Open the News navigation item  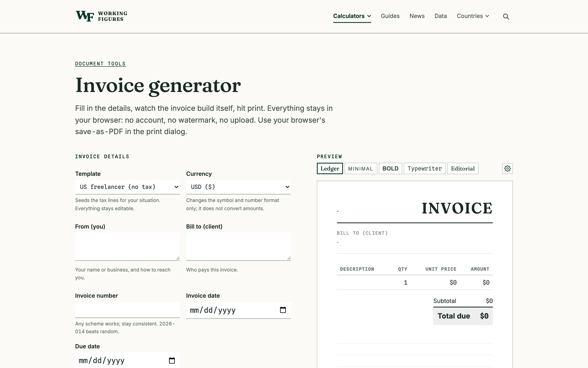417,16
